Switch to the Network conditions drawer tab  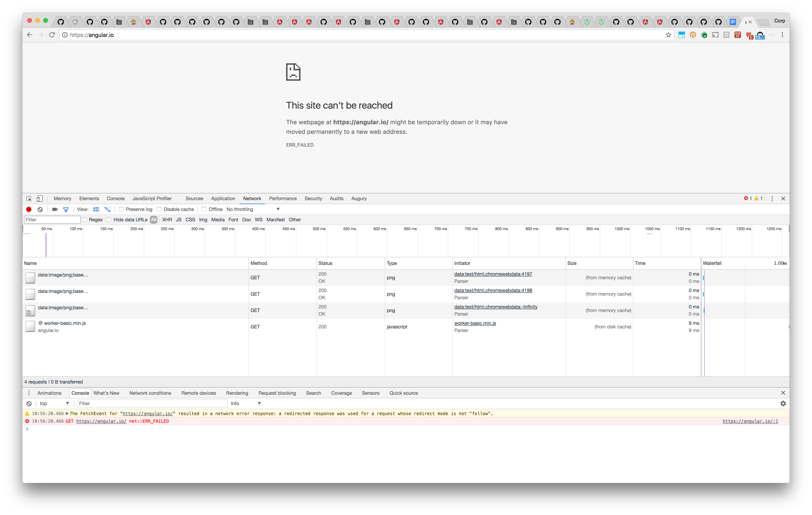click(x=150, y=393)
